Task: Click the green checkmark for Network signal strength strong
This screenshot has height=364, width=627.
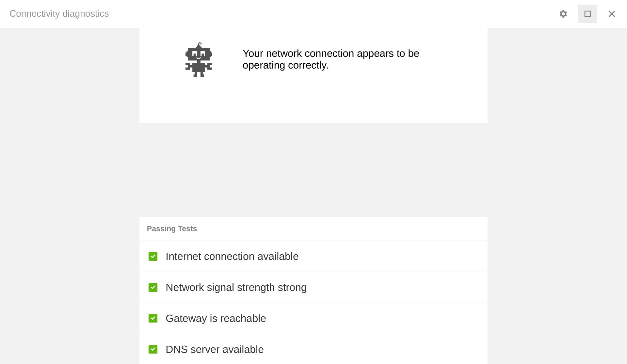Action: (x=153, y=287)
